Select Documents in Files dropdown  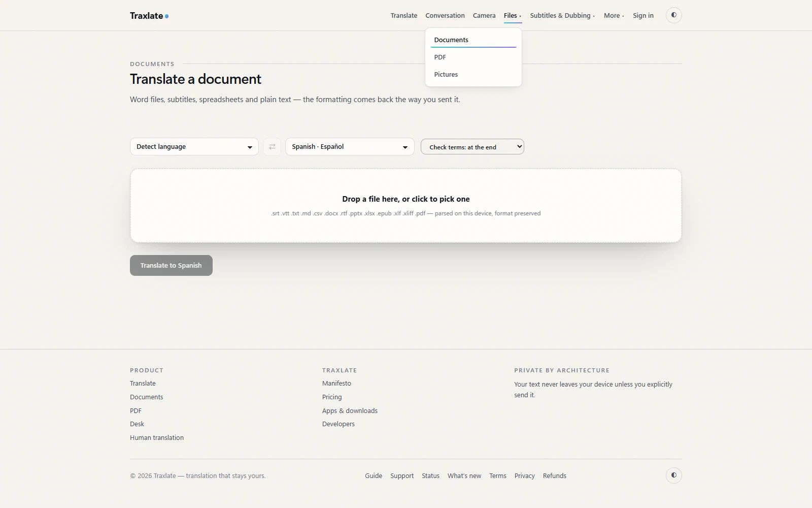473,40
